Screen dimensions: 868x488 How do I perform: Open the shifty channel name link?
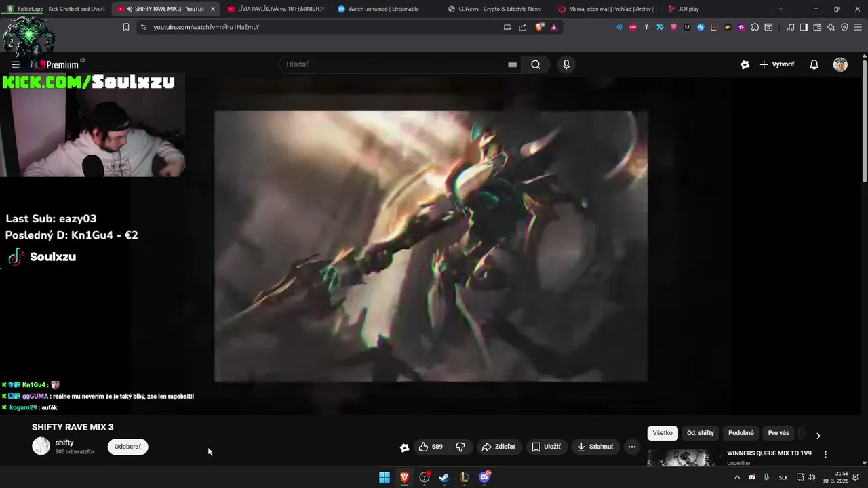(64, 443)
